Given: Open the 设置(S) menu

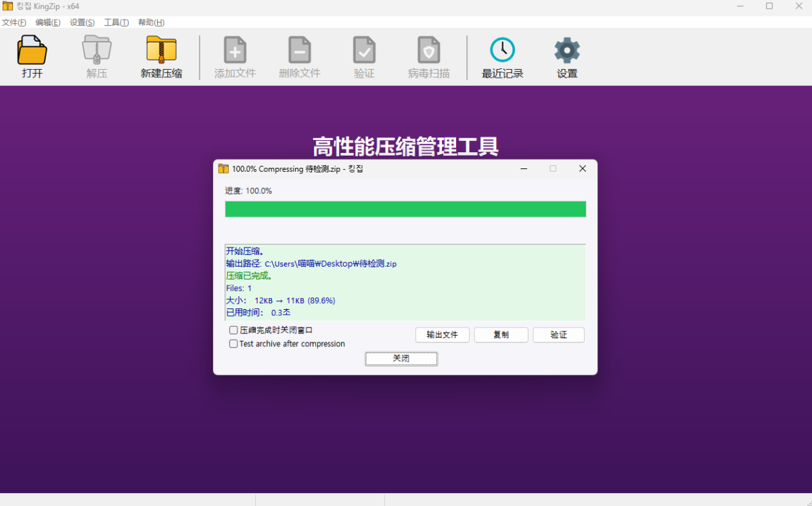Looking at the screenshot, I should (82, 22).
